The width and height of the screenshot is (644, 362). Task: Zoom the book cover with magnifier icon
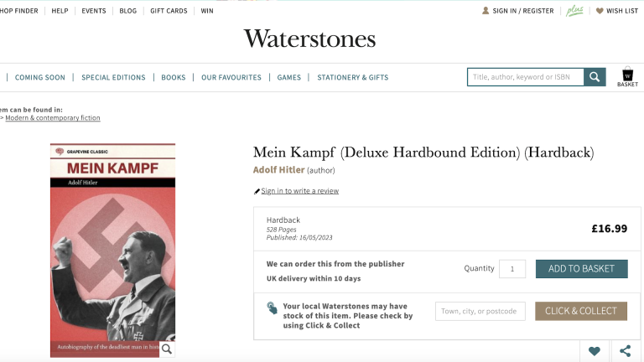[x=167, y=349]
